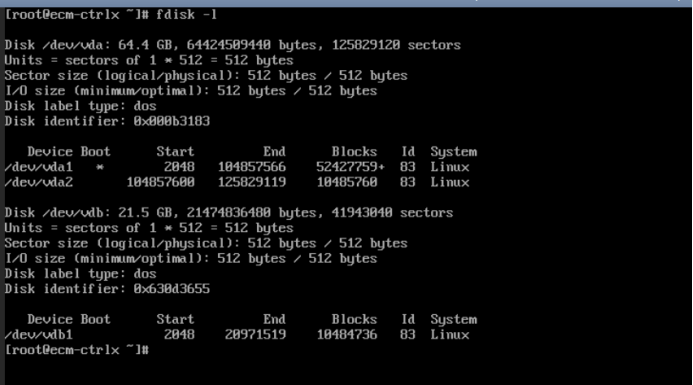The image size is (693, 385).
Task: Click the start sector value 104857600
Action: (x=160, y=182)
